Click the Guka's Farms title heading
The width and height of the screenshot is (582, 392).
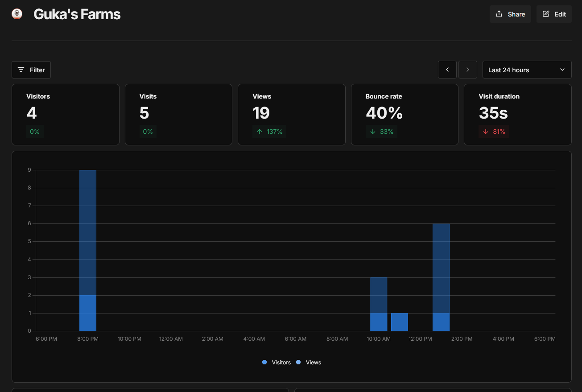tap(77, 14)
